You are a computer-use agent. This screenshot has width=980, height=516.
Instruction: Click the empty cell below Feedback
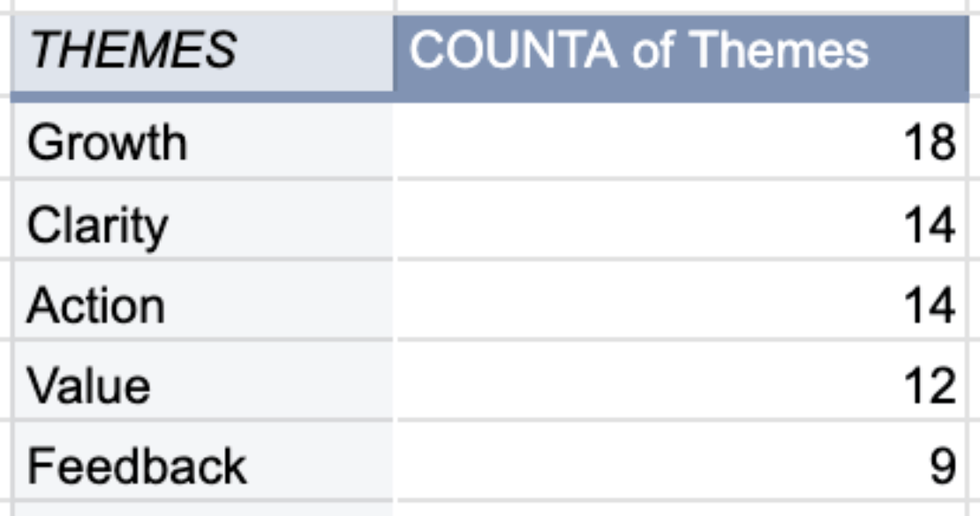(202, 509)
